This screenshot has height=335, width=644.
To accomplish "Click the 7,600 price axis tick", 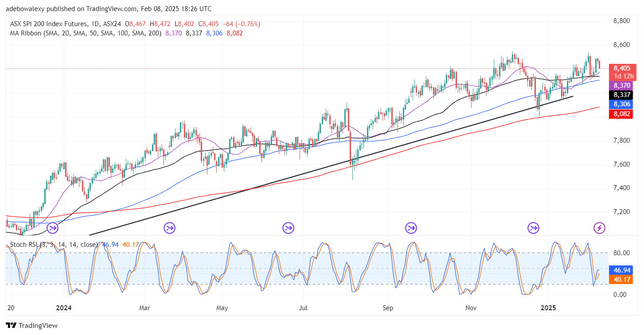I will 622,164.
